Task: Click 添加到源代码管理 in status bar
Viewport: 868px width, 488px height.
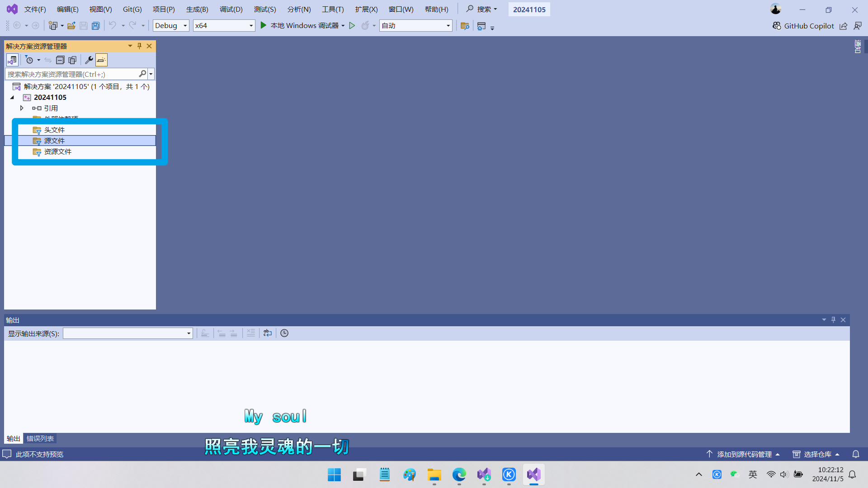Action: tap(744, 454)
